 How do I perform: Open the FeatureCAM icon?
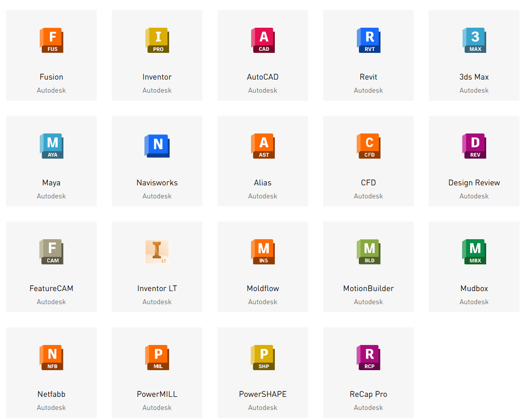click(x=51, y=252)
